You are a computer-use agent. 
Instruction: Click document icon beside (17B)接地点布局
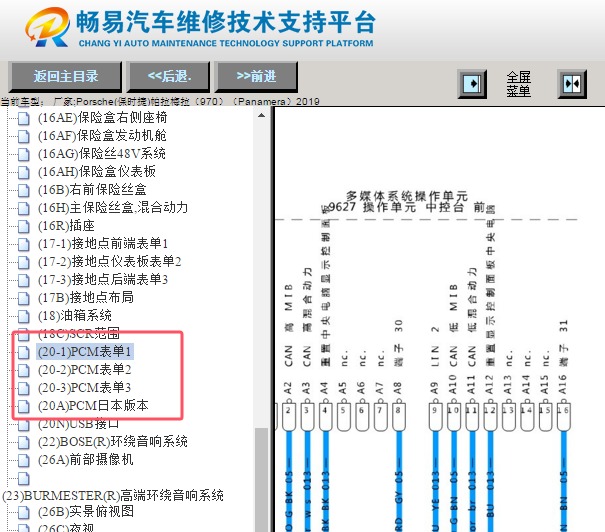(24, 298)
